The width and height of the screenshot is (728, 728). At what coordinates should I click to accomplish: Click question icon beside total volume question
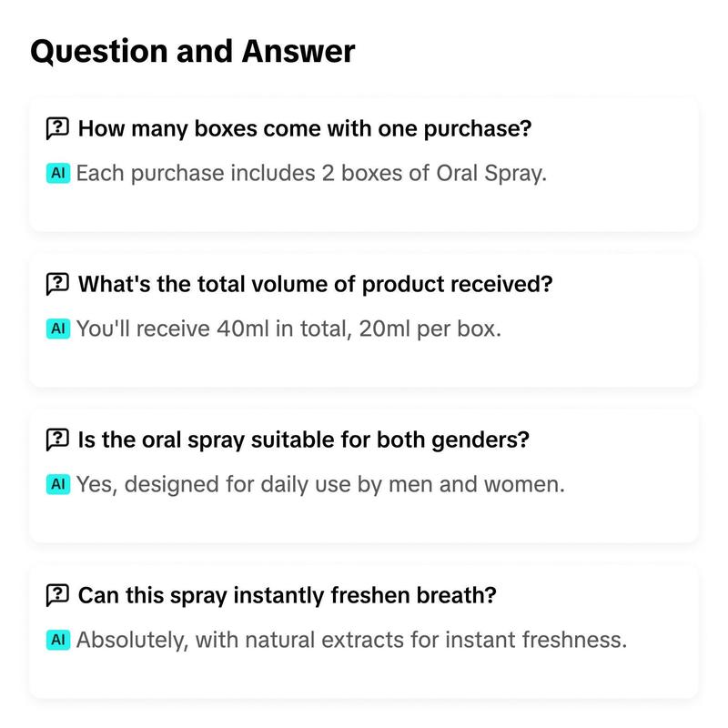coord(57,284)
